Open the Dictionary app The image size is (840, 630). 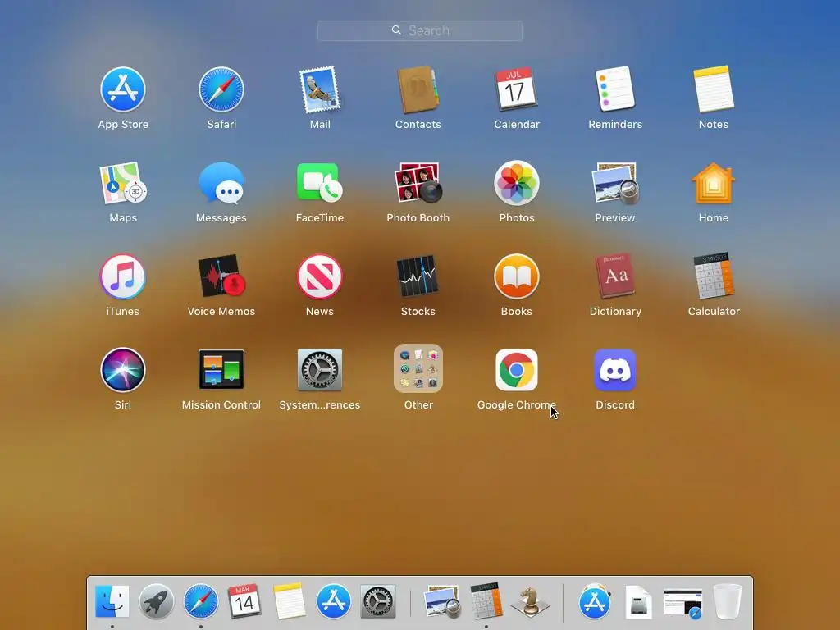pyautogui.click(x=615, y=276)
